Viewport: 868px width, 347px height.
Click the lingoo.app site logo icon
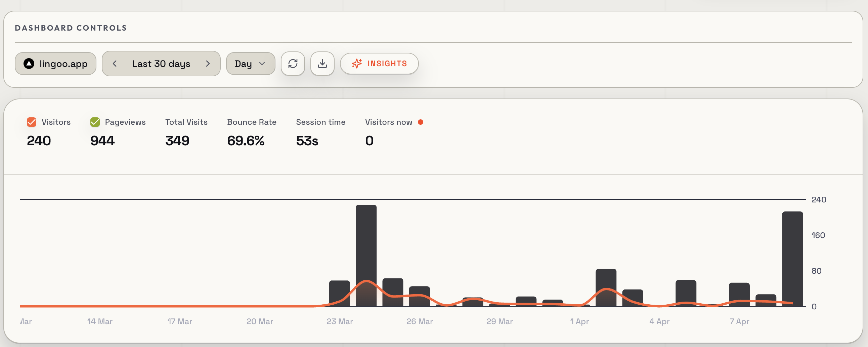click(29, 64)
